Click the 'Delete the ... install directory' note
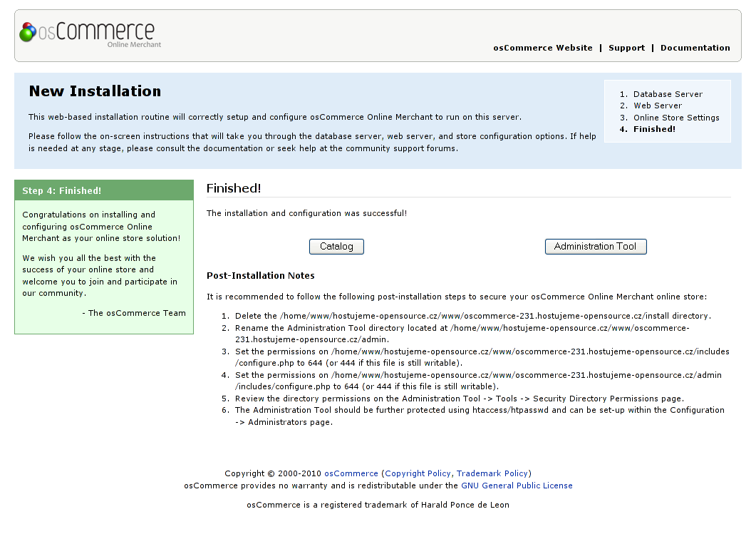The image size is (756, 534). click(x=473, y=316)
